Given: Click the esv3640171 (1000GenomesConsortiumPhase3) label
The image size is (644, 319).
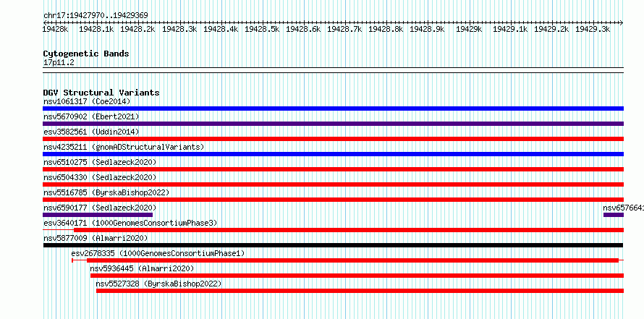Looking at the screenshot, I should (130, 223).
